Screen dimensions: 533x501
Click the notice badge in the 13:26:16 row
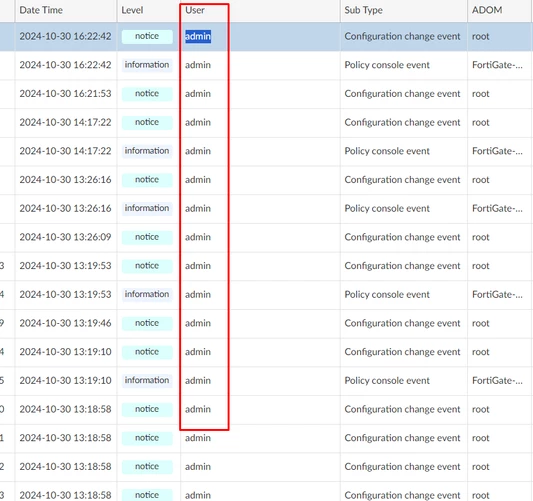pyautogui.click(x=147, y=180)
